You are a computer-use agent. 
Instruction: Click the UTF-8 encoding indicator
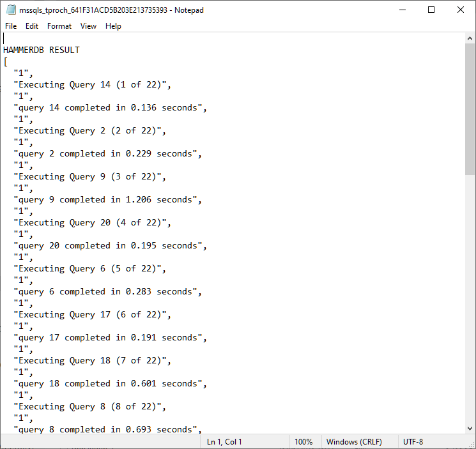click(413, 442)
